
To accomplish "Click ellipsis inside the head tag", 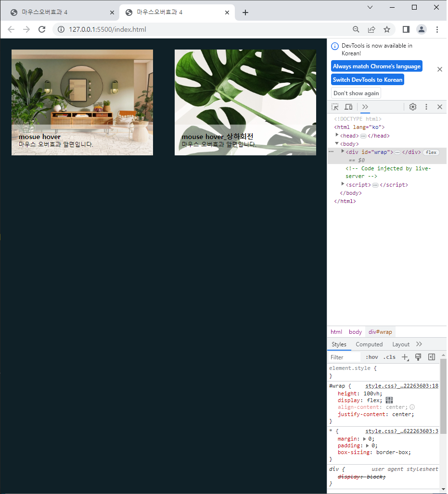I will coord(363,136).
